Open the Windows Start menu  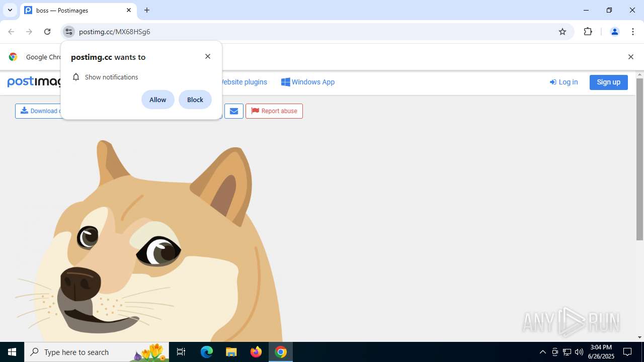click(x=12, y=352)
